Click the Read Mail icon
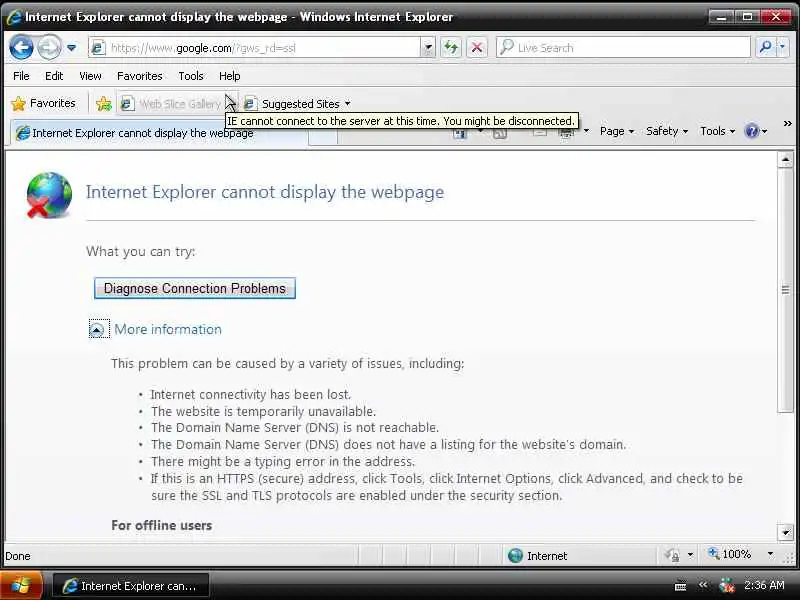 click(x=540, y=133)
